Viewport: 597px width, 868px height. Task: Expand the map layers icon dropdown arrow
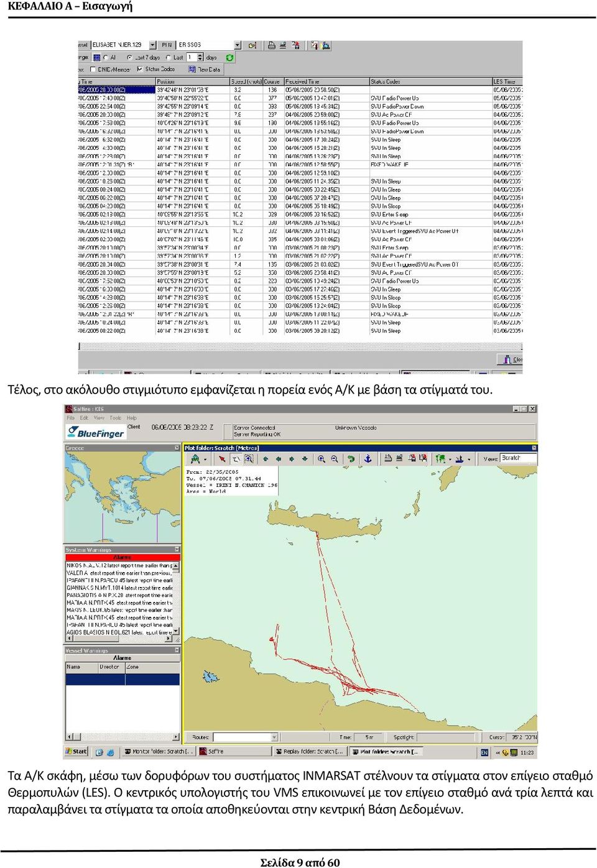[450, 459]
